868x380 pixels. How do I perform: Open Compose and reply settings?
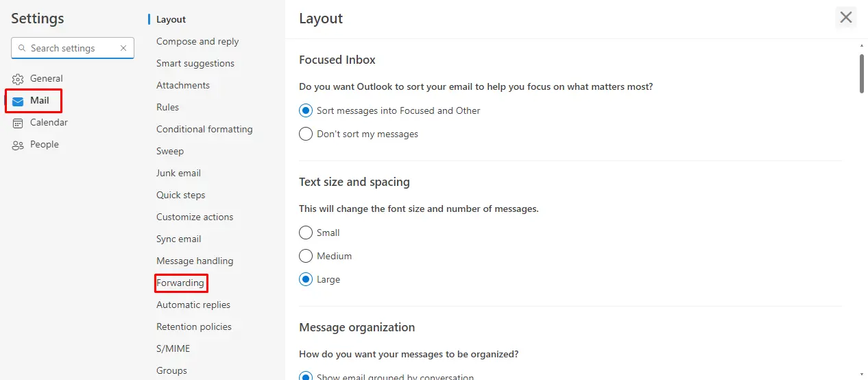(197, 42)
